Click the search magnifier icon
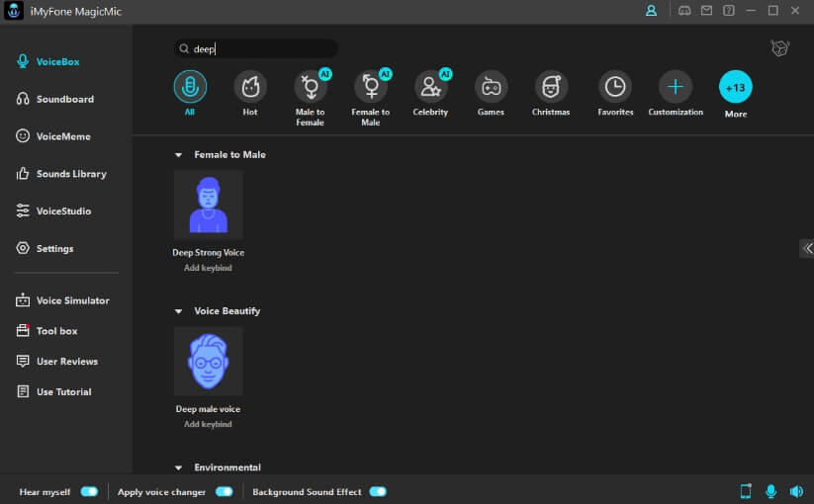814x504 pixels. click(x=184, y=48)
